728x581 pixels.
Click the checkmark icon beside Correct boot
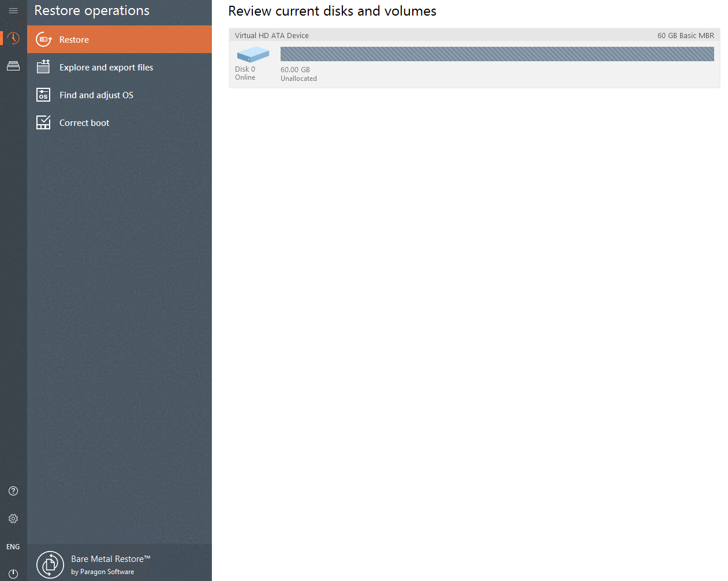(x=43, y=122)
